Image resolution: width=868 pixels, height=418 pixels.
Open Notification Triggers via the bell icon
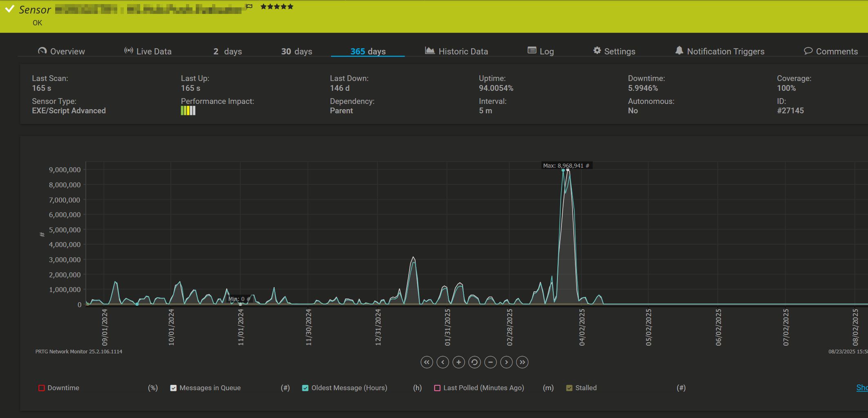tap(679, 50)
